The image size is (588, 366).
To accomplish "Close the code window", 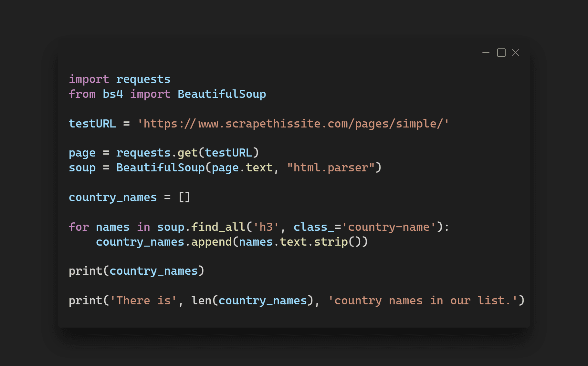I will point(516,53).
